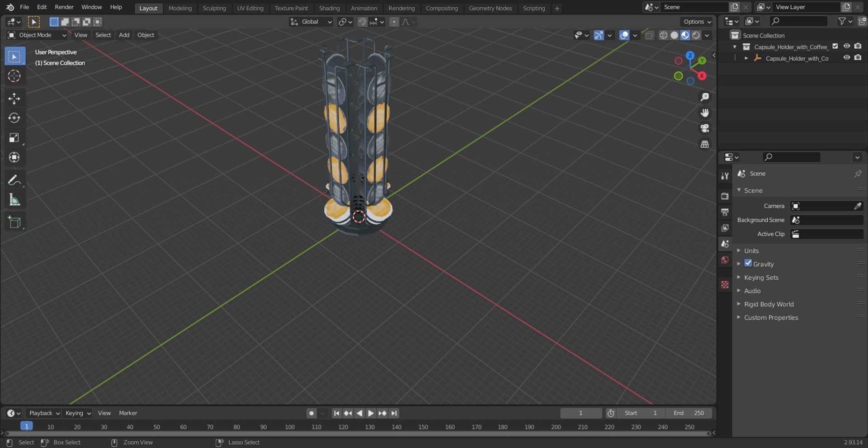Viewport: 868px width, 448px height.
Task: Expand the Capsule_Holder_with_Co object tree
Action: click(x=746, y=58)
